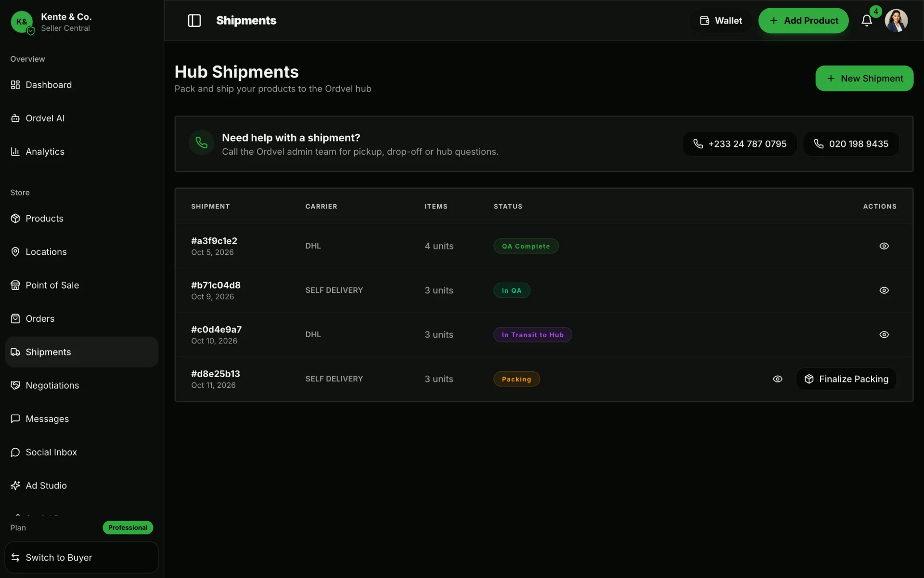The height and width of the screenshot is (578, 924).
Task: Click the Shipments truck icon
Action: coord(15,352)
